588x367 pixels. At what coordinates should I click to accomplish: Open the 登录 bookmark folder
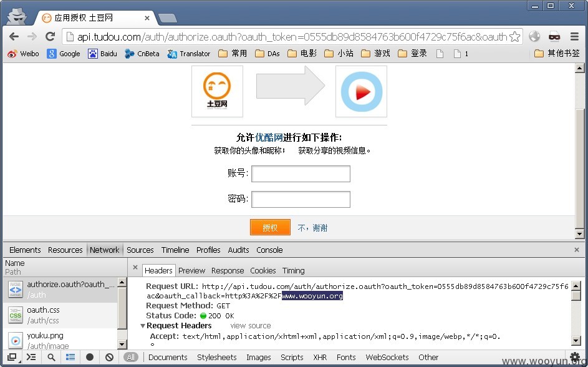[x=413, y=54]
